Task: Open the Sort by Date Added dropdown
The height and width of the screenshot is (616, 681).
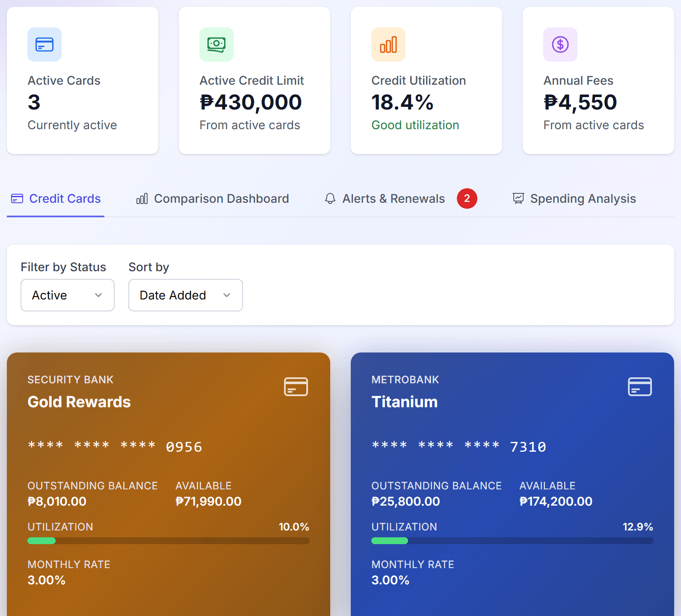Action: coord(186,295)
